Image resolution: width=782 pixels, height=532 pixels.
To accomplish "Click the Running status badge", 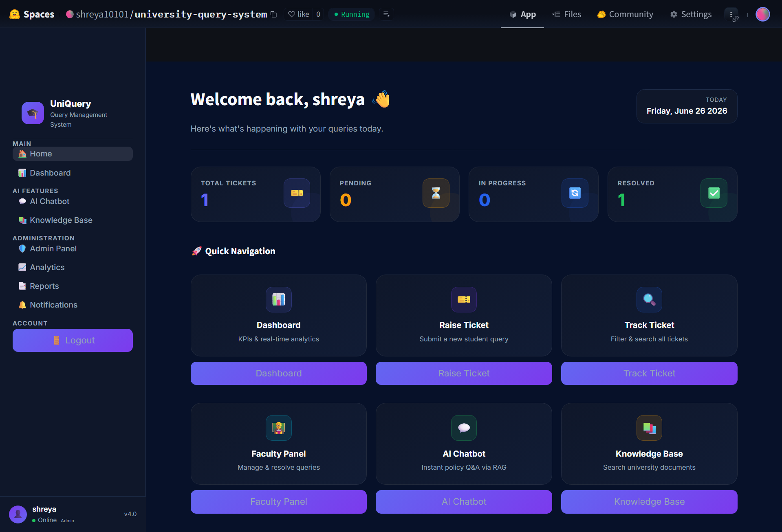I will (x=352, y=14).
